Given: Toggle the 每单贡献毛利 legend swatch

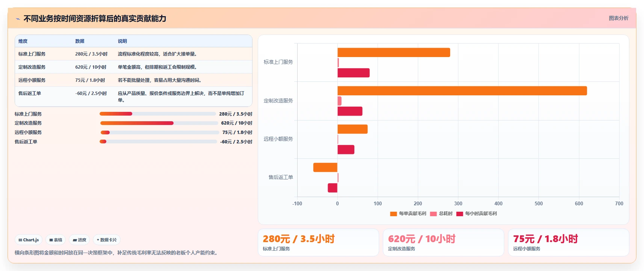Looking at the screenshot, I should (393, 214).
